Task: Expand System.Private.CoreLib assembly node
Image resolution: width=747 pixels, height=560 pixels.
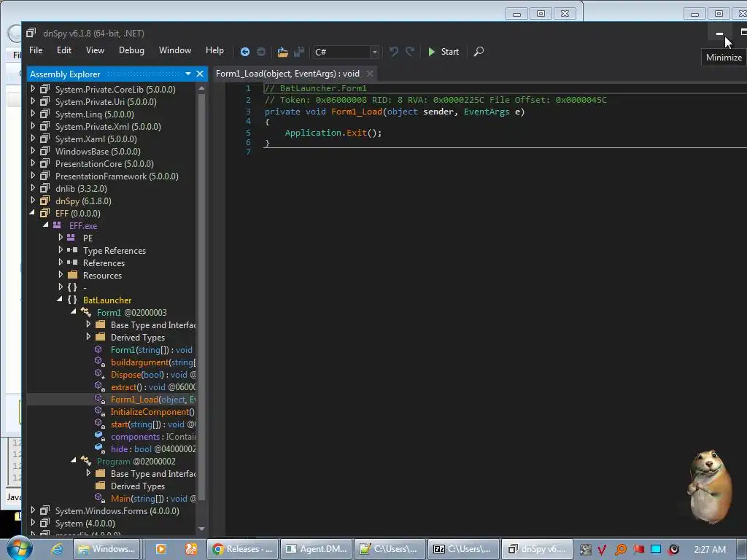Action: 32,89
